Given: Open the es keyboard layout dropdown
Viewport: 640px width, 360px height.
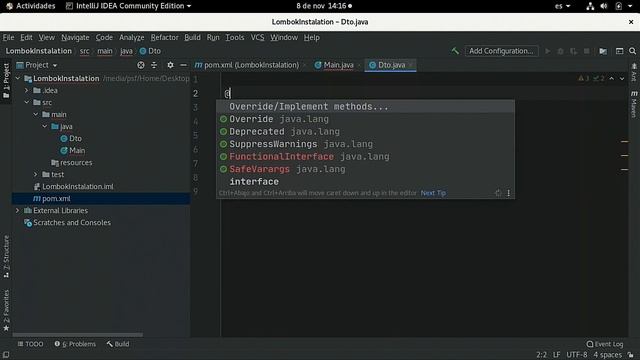Looking at the screenshot, I should [562, 6].
